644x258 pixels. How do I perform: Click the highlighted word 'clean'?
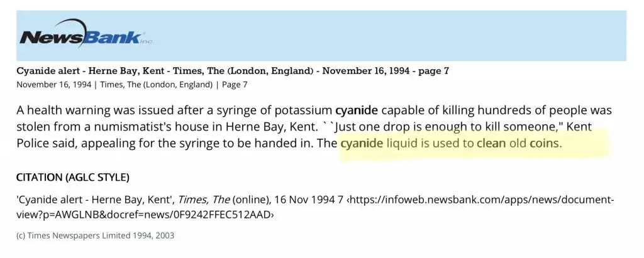(x=491, y=144)
